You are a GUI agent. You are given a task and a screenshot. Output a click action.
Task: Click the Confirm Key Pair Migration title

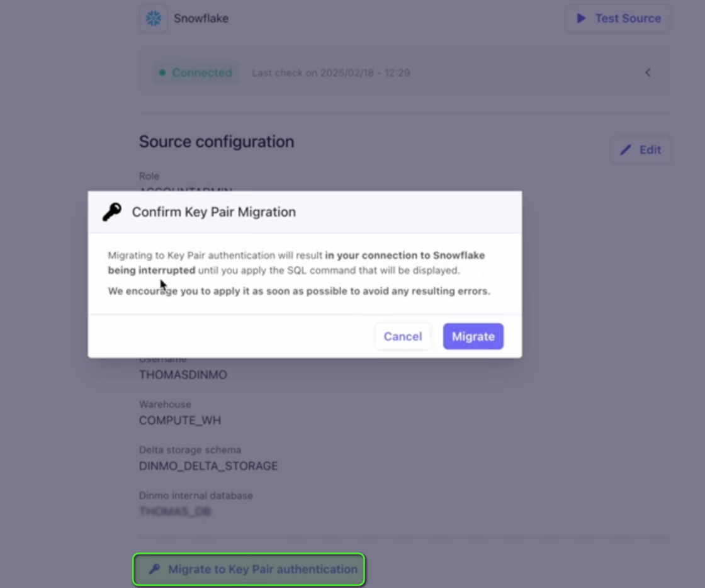[213, 212]
